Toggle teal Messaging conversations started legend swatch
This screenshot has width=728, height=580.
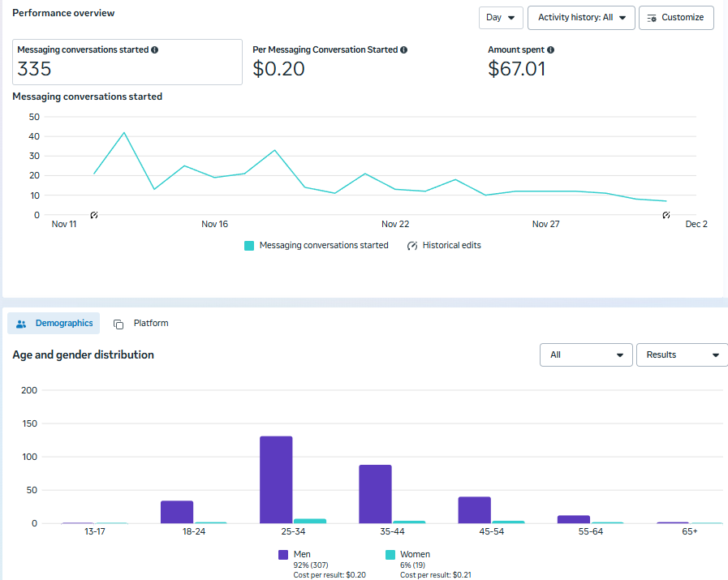tap(249, 246)
